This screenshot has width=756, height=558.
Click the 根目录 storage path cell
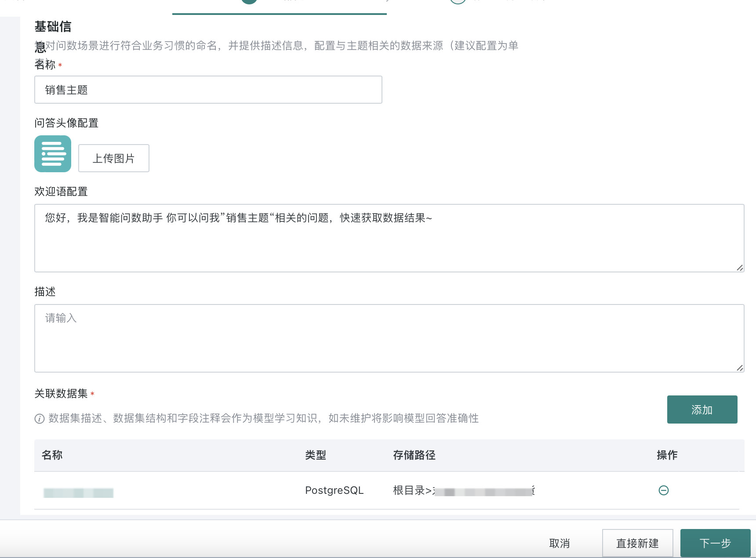pos(463,491)
